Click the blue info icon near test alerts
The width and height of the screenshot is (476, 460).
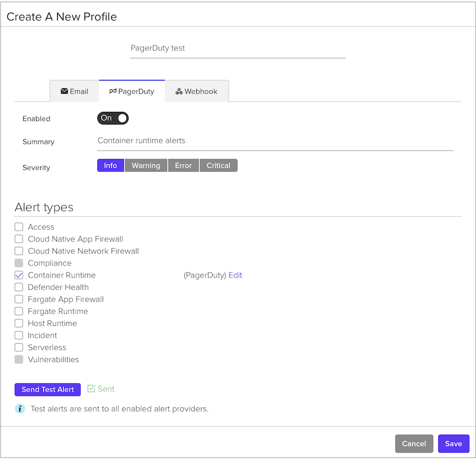(20, 409)
